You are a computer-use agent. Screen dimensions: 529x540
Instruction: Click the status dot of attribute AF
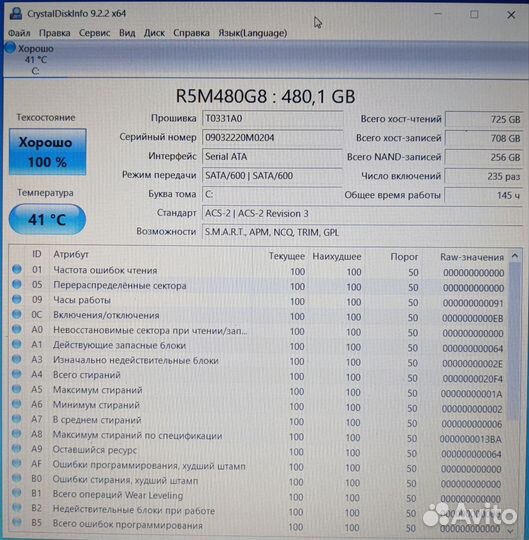[x=17, y=463]
